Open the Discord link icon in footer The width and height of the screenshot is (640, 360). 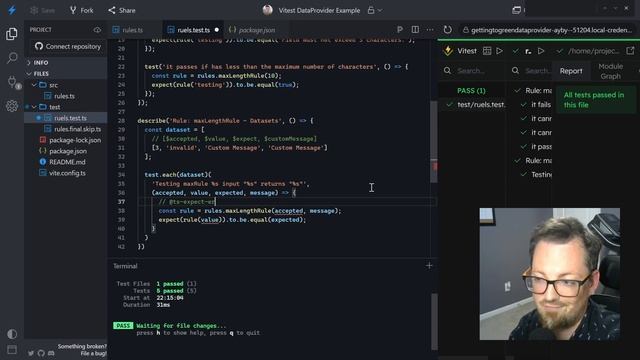(51, 353)
